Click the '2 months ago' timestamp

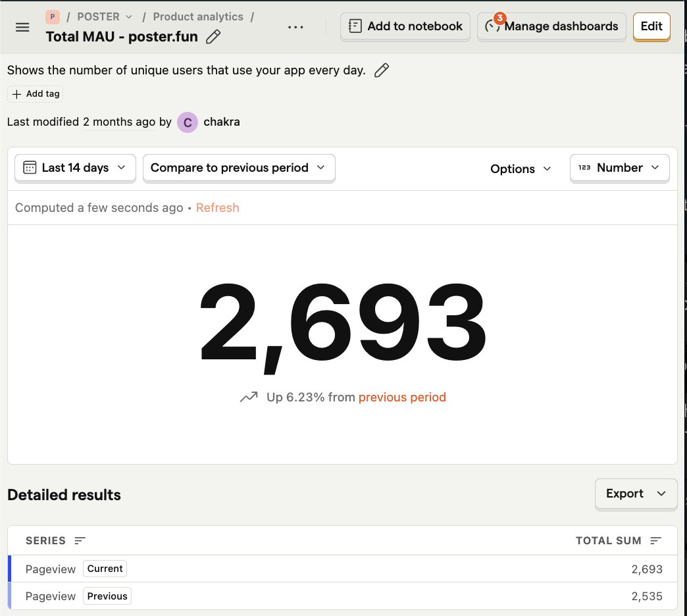click(119, 122)
